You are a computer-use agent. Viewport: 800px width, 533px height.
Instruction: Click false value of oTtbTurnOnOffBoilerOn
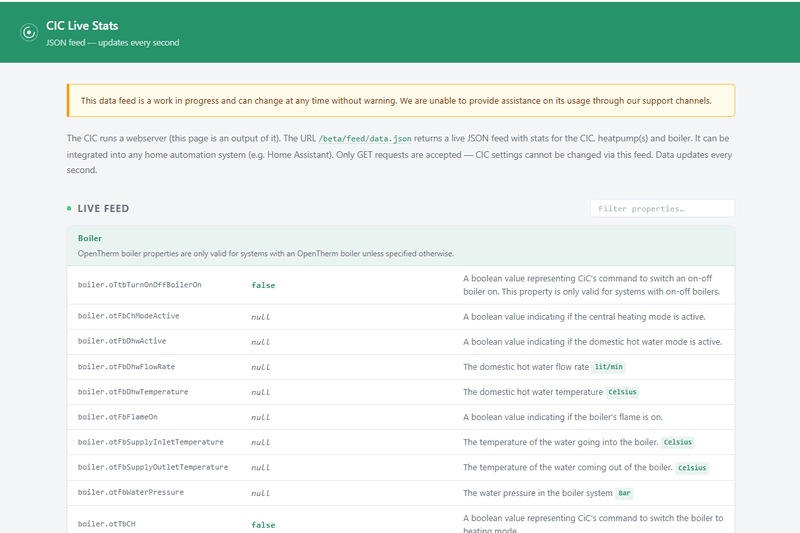coord(263,285)
